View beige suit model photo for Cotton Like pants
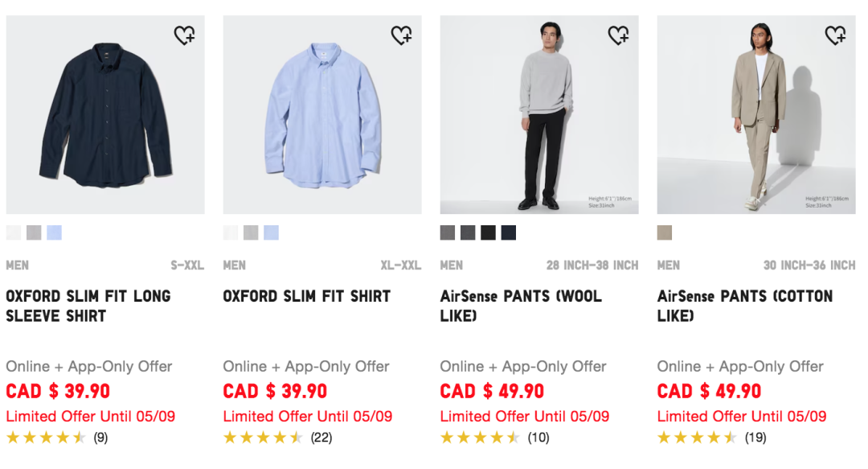 pos(756,115)
